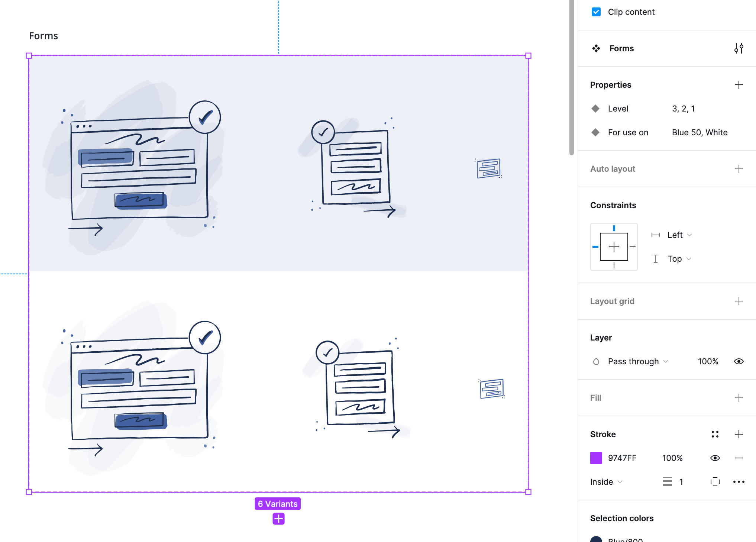Viewport: 756px width, 542px height.
Task: Add auto layout with plus icon
Action: click(739, 169)
